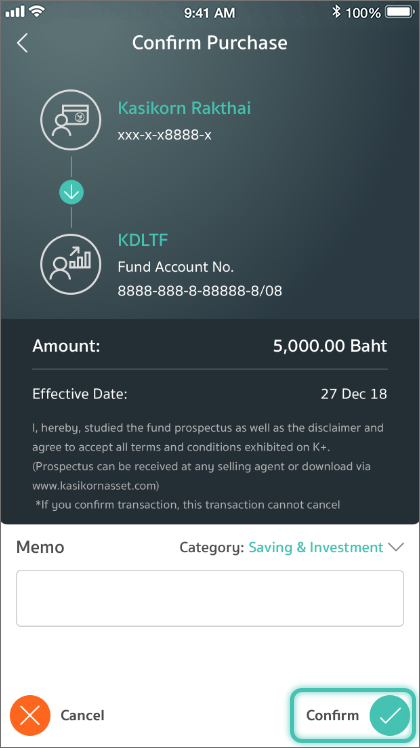Image resolution: width=420 pixels, height=748 pixels.
Task: Tap the green checkmark confirm icon
Action: [x=390, y=715]
